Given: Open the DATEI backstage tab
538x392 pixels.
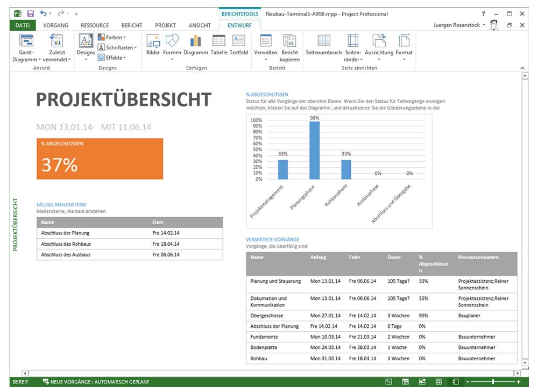Looking at the screenshot, I should 23,25.
